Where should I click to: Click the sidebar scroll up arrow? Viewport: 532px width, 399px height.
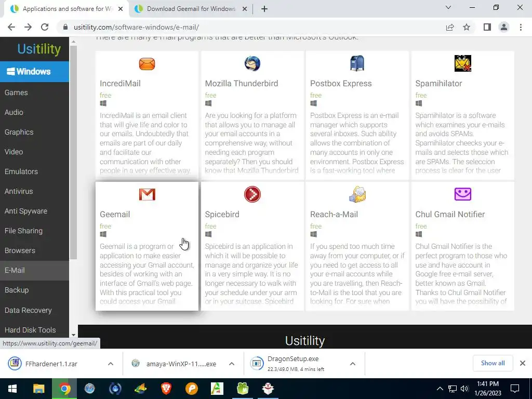point(73,42)
